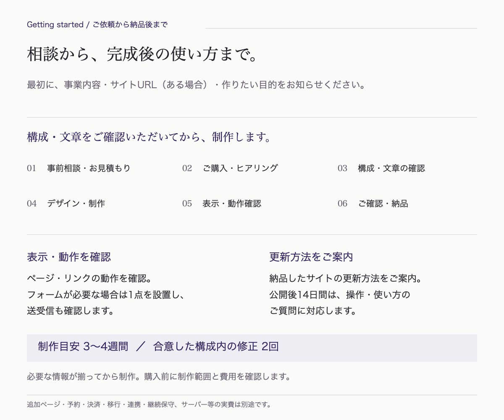Select step 01 '事前相談・お見積もり'
This screenshot has height=420, width=504.
pos(79,168)
